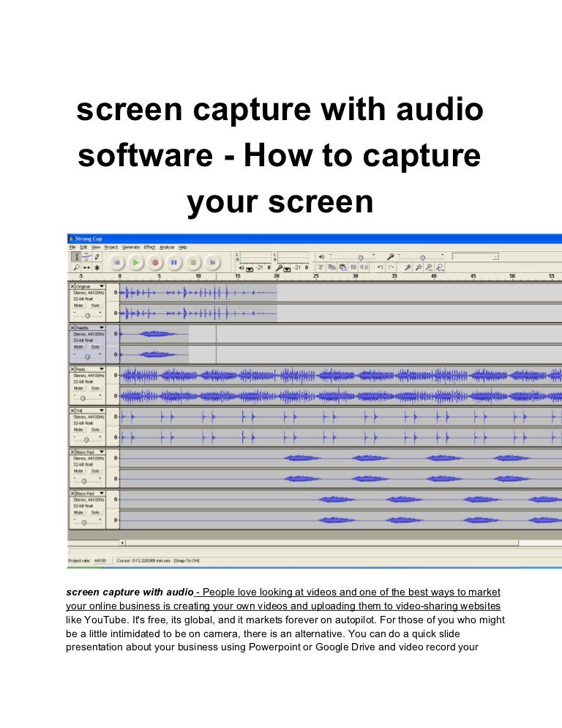Open the File menu
The height and width of the screenshot is (728, 562).
click(72, 247)
